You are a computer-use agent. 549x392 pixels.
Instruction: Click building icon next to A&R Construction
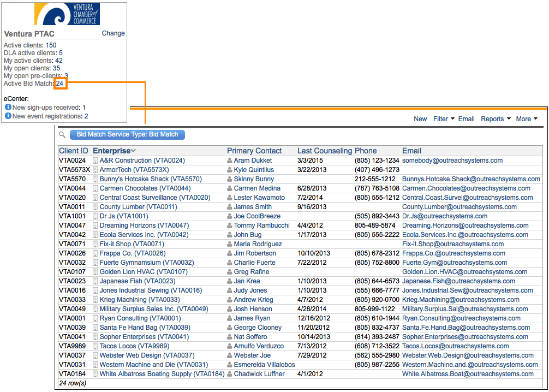tap(96, 161)
